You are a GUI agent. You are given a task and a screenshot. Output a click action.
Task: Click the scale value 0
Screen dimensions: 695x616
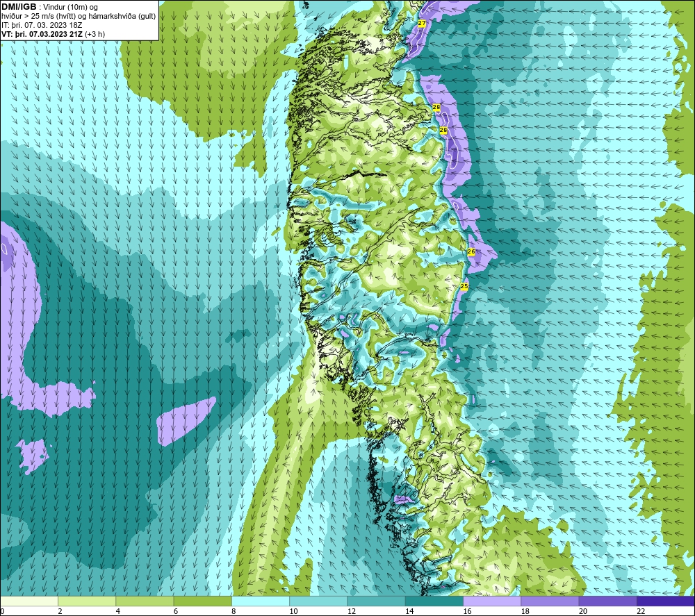pyautogui.click(x=2, y=612)
